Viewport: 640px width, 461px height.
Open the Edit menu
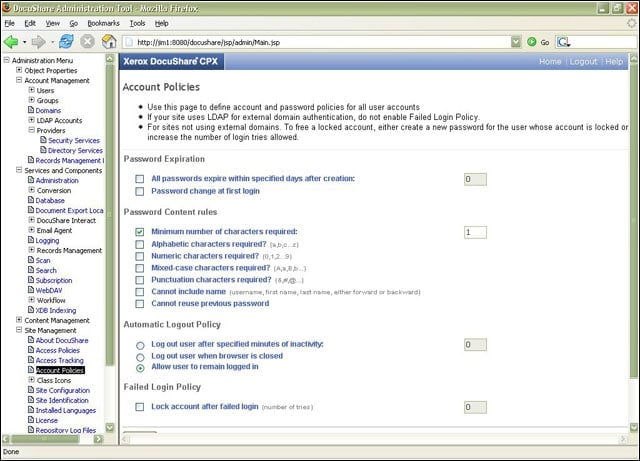[30, 23]
